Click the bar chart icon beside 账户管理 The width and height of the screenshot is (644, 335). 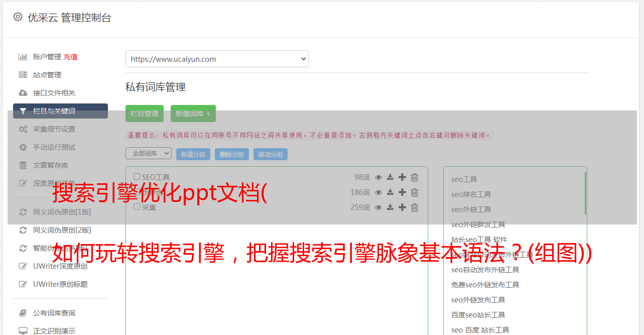pyautogui.click(x=23, y=57)
